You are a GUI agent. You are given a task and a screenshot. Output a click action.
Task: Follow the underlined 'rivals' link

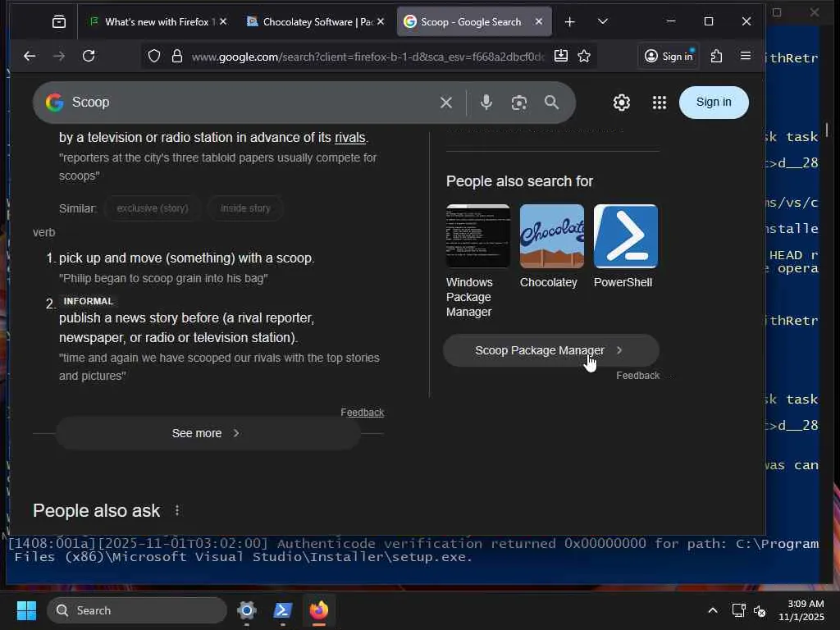click(x=349, y=138)
